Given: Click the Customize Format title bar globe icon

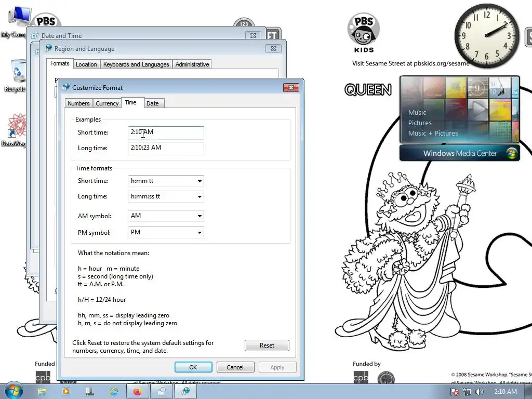Looking at the screenshot, I should (66, 87).
